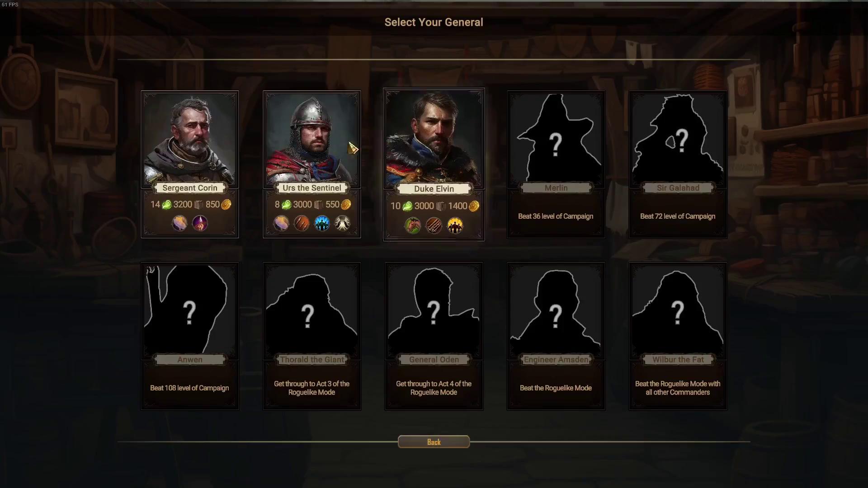Viewport: 868px width, 488px height.
Task: Choose Urs the Sentinel's portrait
Action: coord(312,139)
